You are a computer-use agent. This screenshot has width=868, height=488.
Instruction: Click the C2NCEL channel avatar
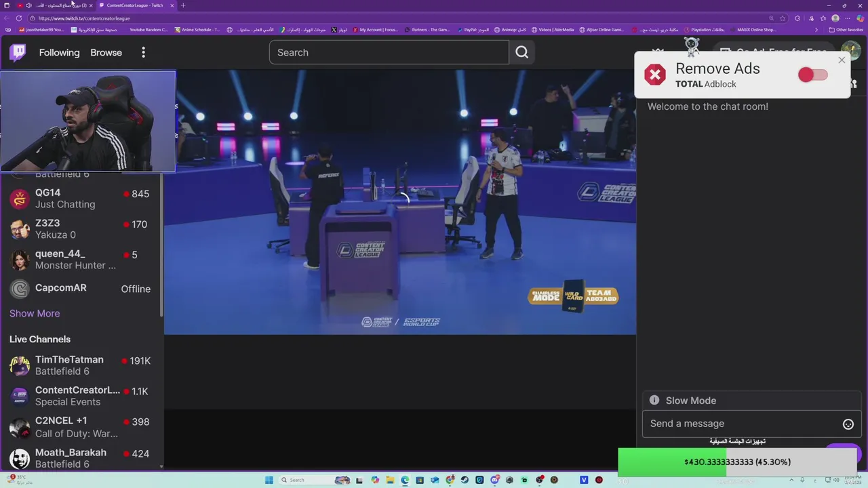pos(20,428)
